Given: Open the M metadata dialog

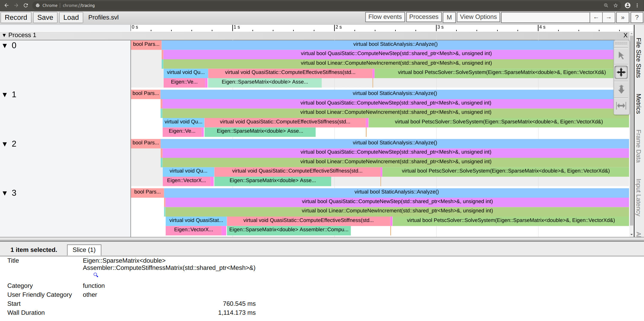Looking at the screenshot, I should (x=449, y=17).
